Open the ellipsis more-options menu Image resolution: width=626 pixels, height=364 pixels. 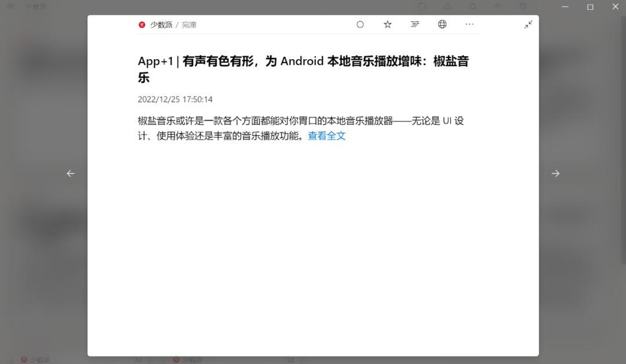pyautogui.click(x=469, y=24)
